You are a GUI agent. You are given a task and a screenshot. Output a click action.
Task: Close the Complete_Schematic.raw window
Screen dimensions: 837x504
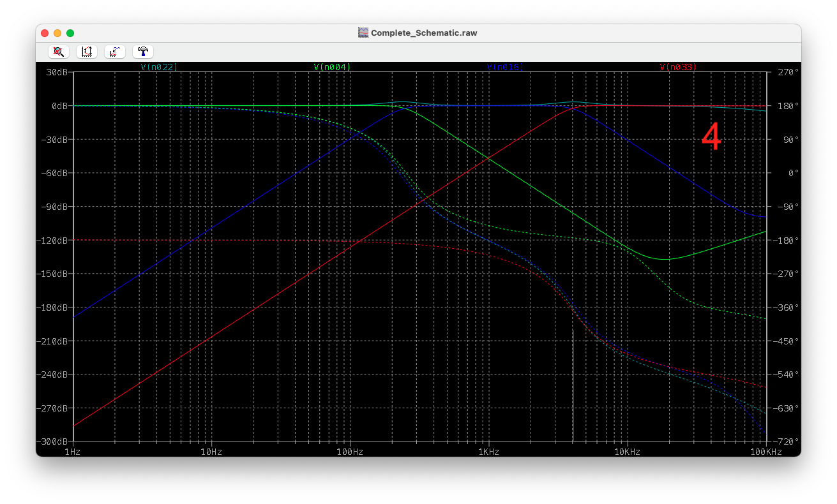coord(45,33)
